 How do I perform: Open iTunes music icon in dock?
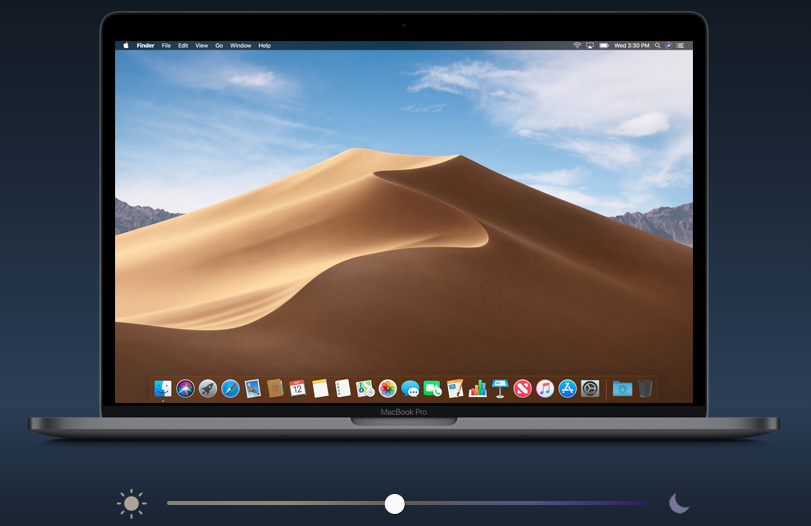tap(545, 388)
